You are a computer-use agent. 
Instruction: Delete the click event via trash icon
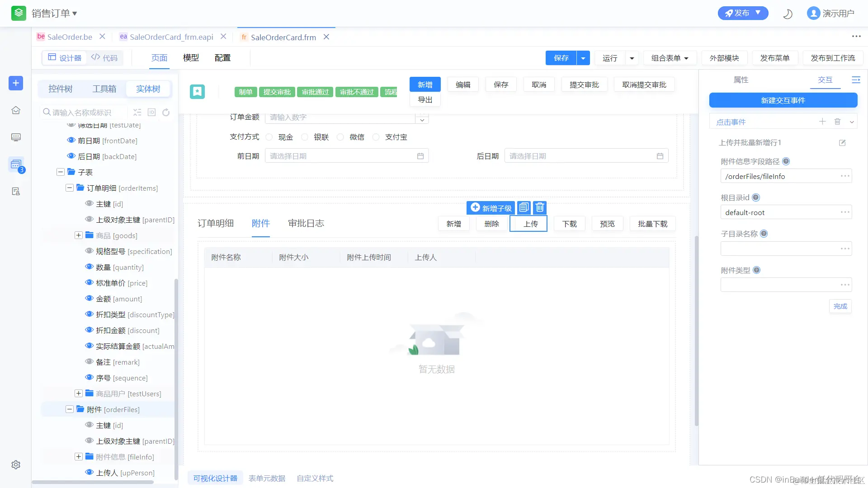click(x=837, y=122)
